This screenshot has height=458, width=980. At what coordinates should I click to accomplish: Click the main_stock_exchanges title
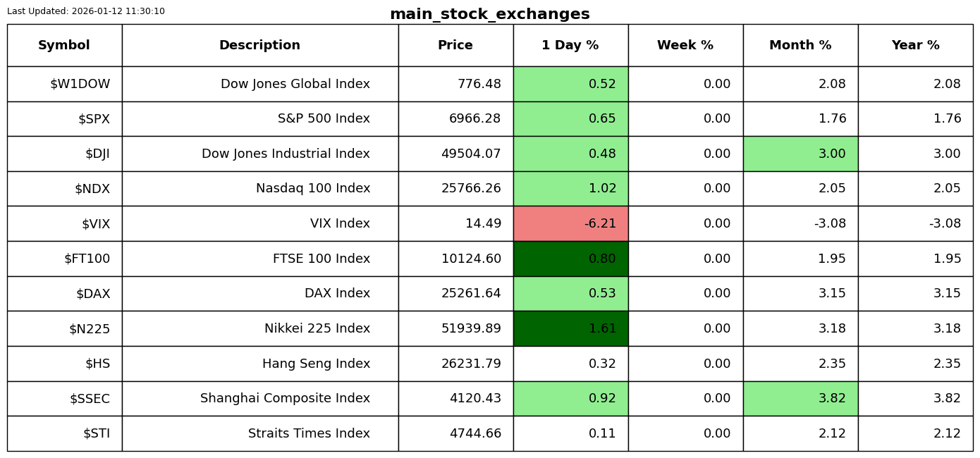(489, 14)
